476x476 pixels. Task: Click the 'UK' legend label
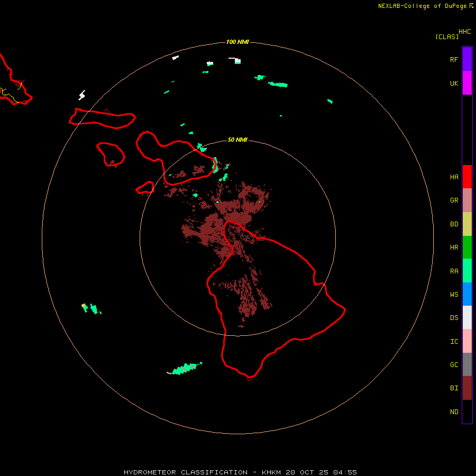pos(454,83)
